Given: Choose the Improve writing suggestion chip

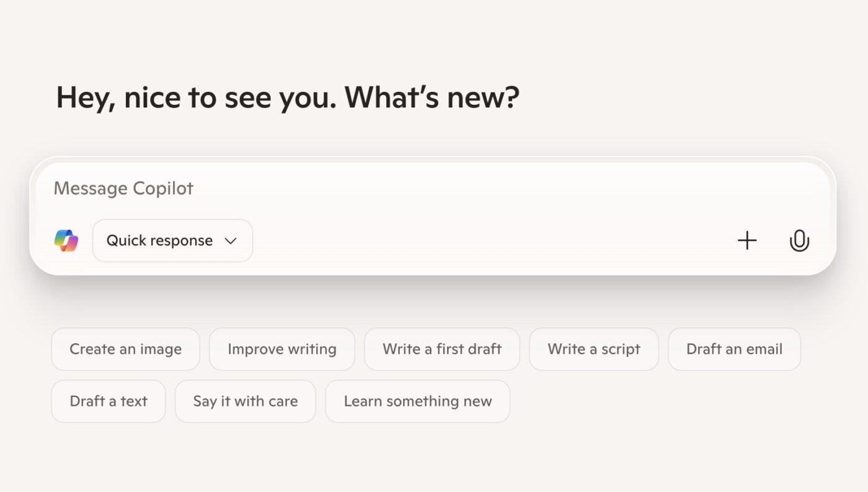Looking at the screenshot, I should pyautogui.click(x=281, y=349).
